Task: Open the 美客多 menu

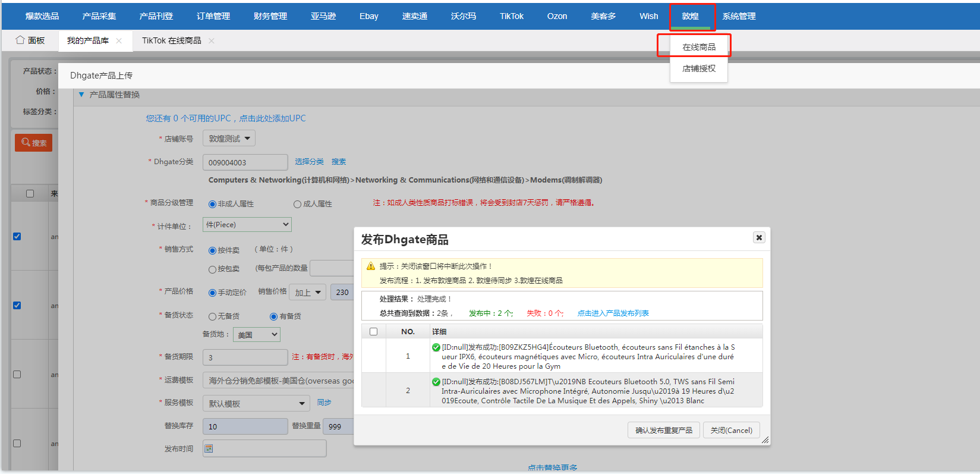Action: (603, 16)
